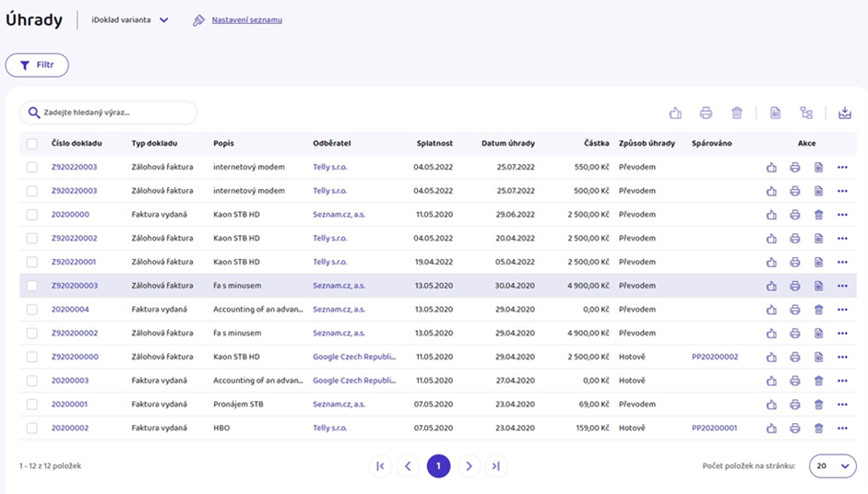Select page 1 in pagination
This screenshot has width=868, height=494.
click(x=438, y=466)
